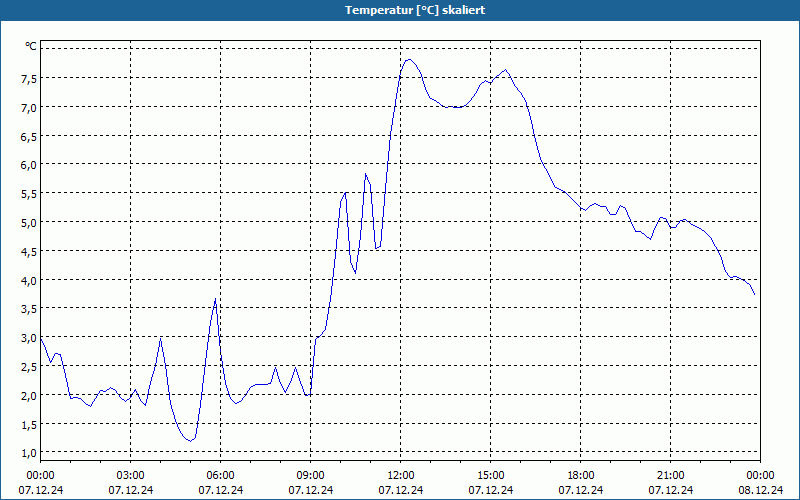Screen dimensions: 800x500
Task: Select the 6,0 y-axis label
Action: coord(28,164)
